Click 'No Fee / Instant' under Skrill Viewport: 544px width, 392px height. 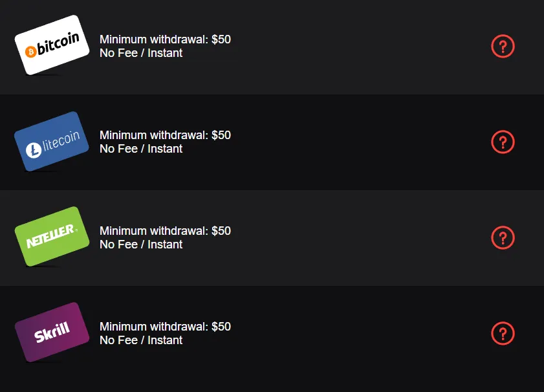point(140,340)
